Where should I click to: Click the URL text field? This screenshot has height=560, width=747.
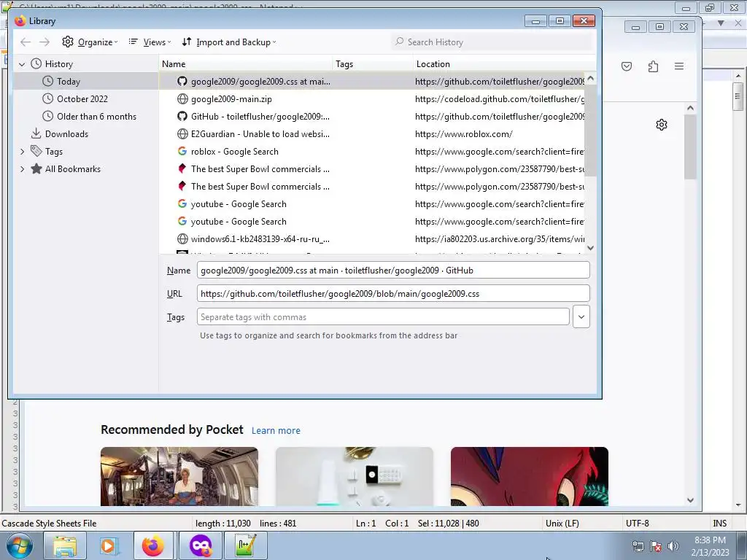click(x=393, y=294)
